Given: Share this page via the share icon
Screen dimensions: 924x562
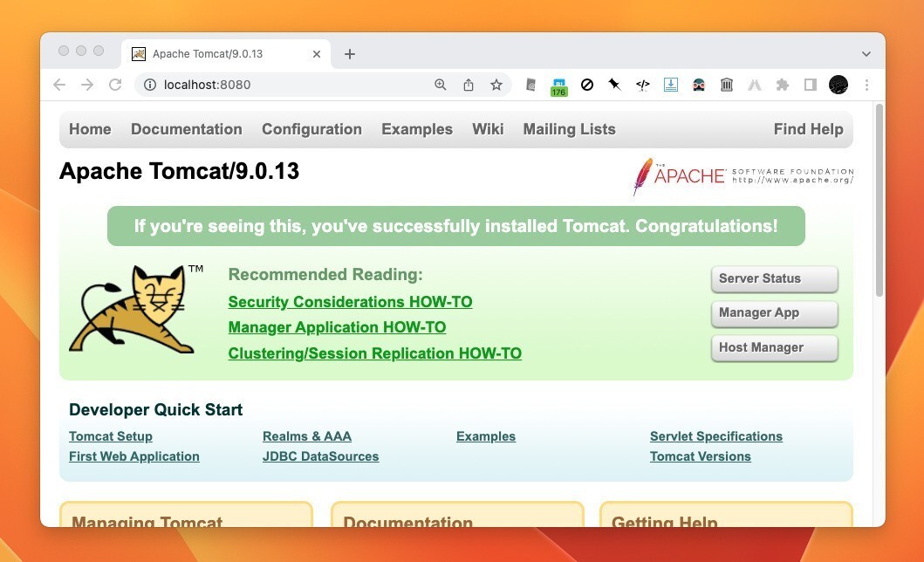Looking at the screenshot, I should coord(469,85).
